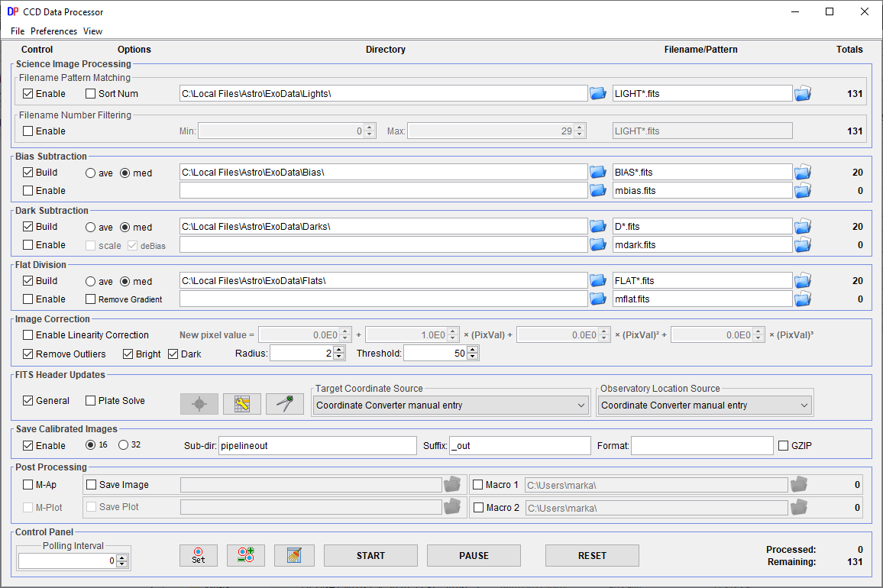Check Enable Linearity Correction
883x588 pixels.
[27, 335]
